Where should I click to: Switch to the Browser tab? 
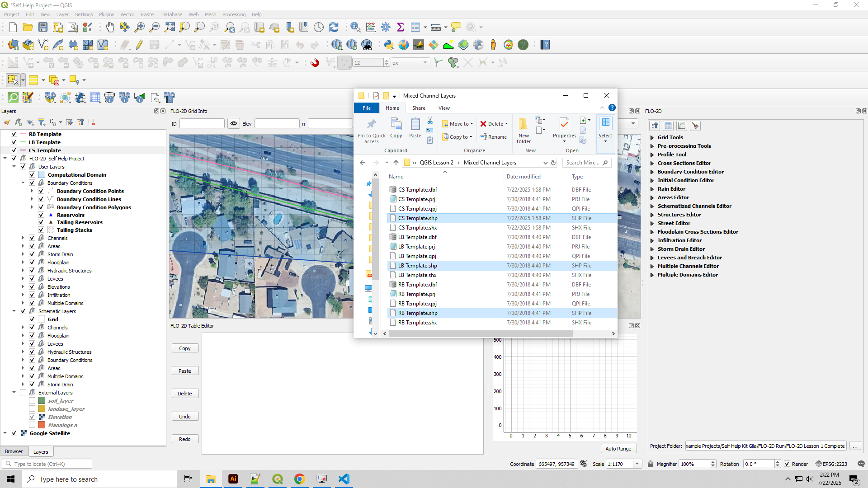point(14,451)
